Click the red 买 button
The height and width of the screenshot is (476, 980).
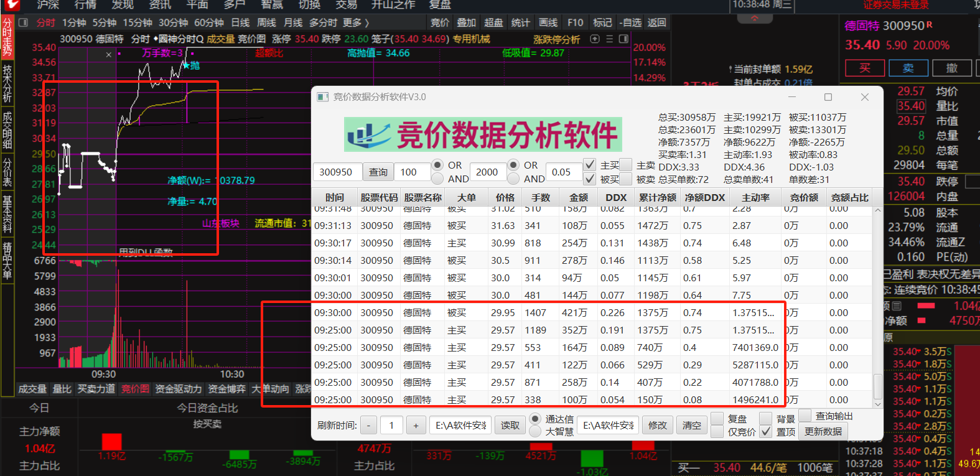coord(865,68)
